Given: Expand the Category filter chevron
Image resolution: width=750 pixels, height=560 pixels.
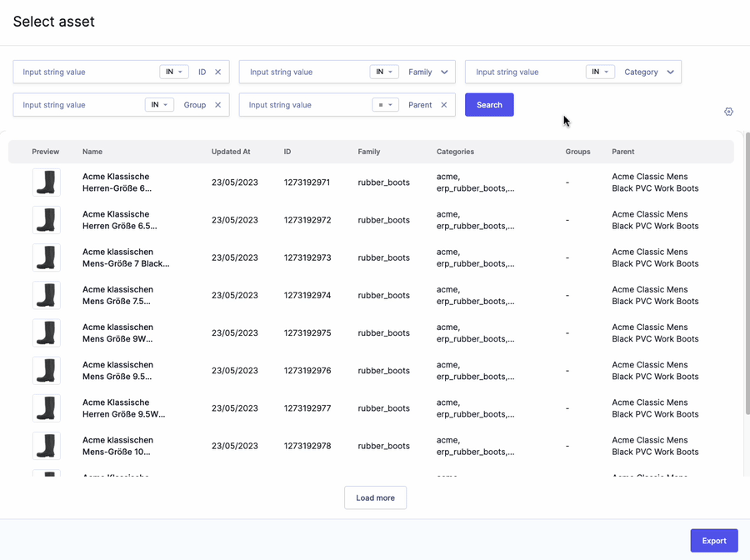Looking at the screenshot, I should pos(671,72).
